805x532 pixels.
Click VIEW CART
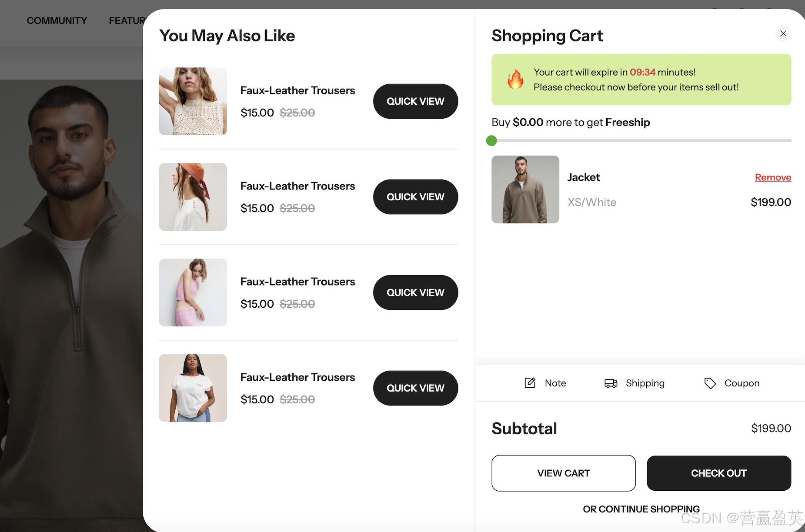click(x=563, y=473)
